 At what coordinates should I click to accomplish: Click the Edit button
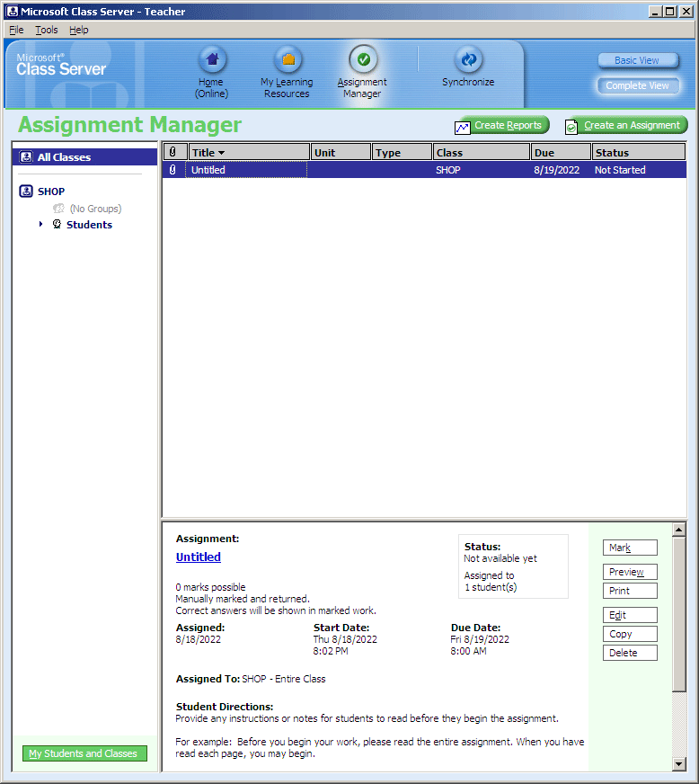(630, 615)
